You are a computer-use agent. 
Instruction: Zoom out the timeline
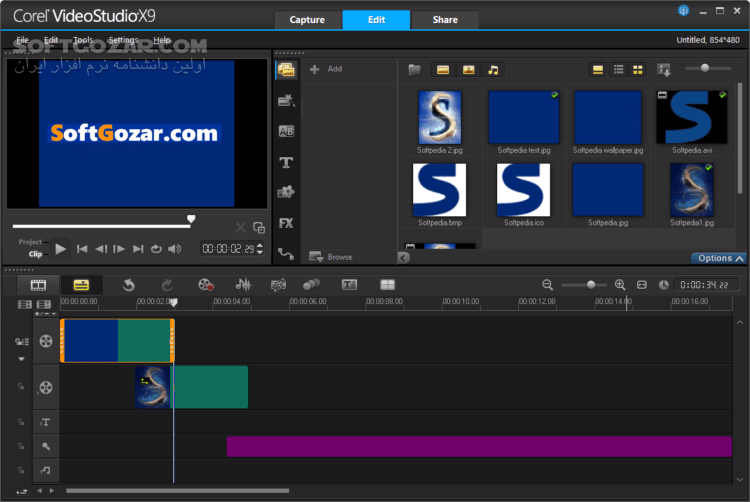click(547, 285)
